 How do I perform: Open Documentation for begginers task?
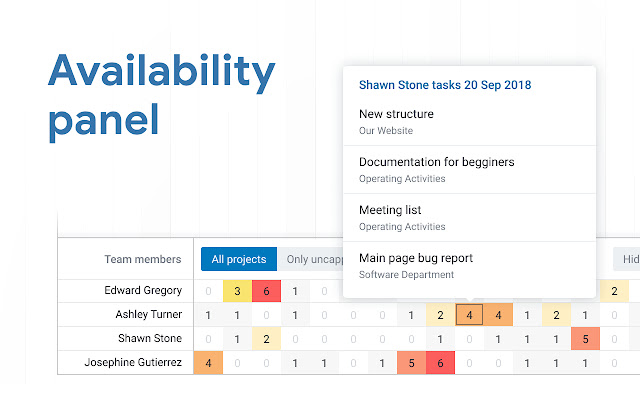click(436, 162)
